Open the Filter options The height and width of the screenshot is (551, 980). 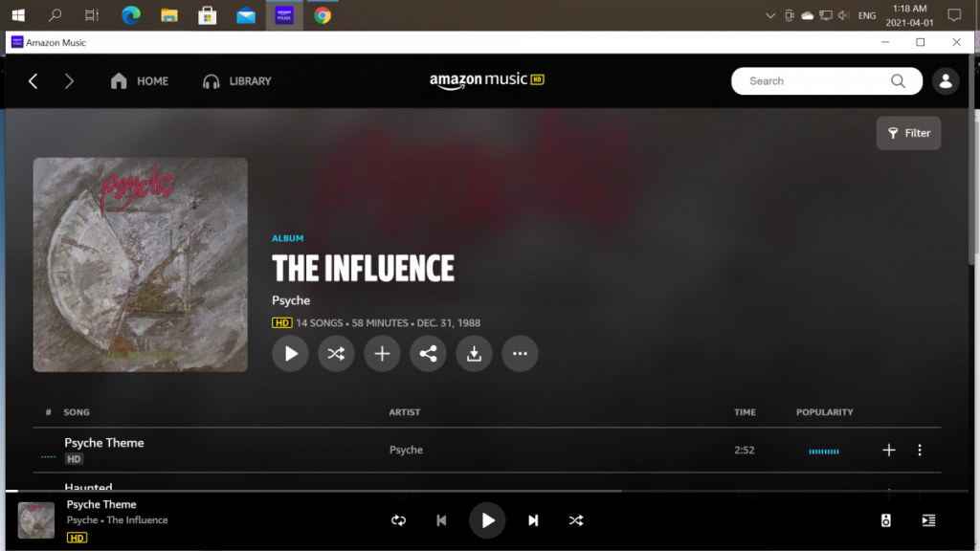coord(909,133)
